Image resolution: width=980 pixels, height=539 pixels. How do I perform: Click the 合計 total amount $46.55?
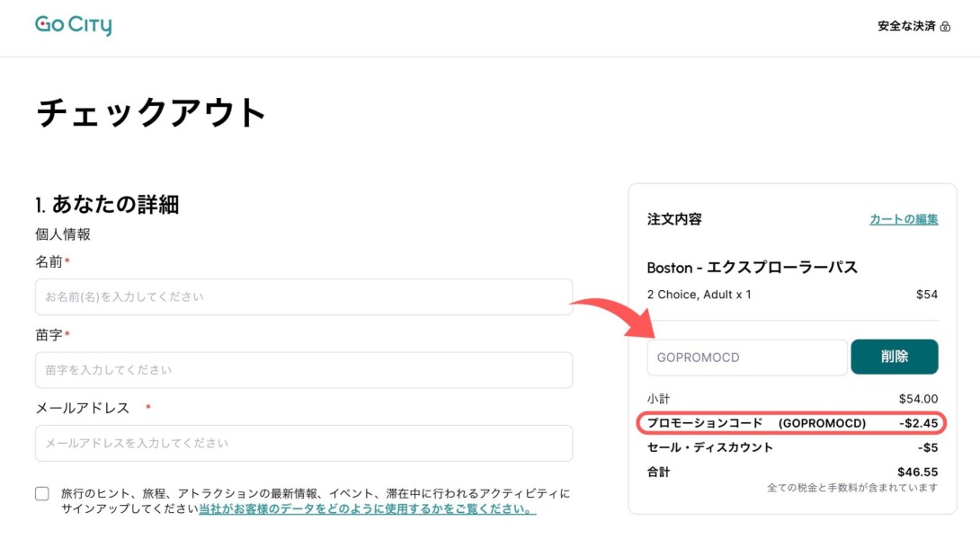[917, 472]
